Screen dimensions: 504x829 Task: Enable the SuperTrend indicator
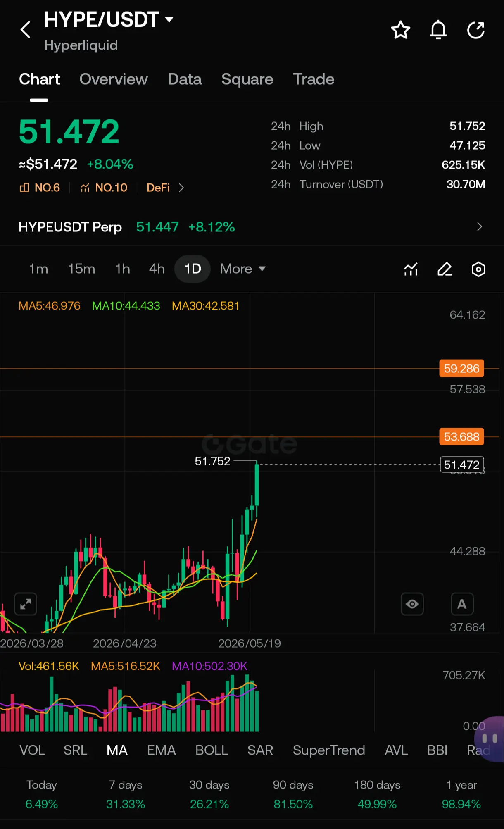329,750
